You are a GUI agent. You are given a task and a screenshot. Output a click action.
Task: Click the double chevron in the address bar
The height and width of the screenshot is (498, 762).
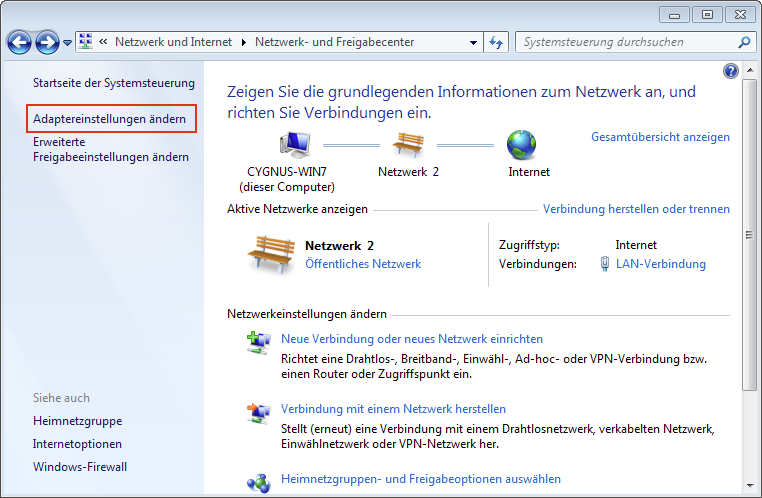point(103,42)
